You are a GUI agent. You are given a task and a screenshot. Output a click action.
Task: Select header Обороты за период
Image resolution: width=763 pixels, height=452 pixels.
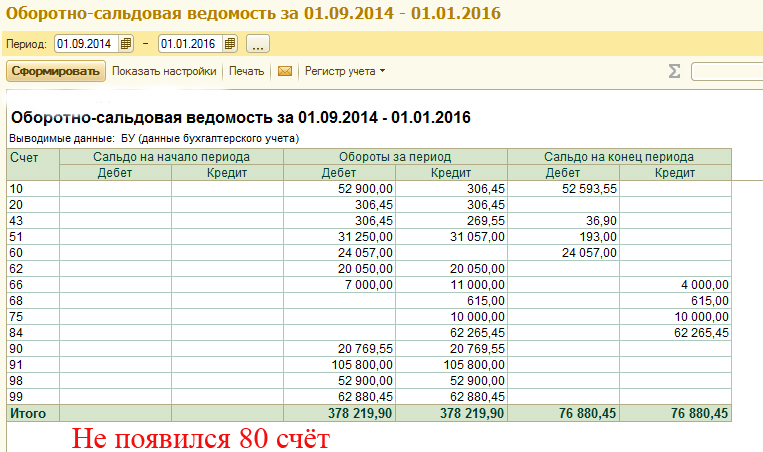tap(395, 157)
